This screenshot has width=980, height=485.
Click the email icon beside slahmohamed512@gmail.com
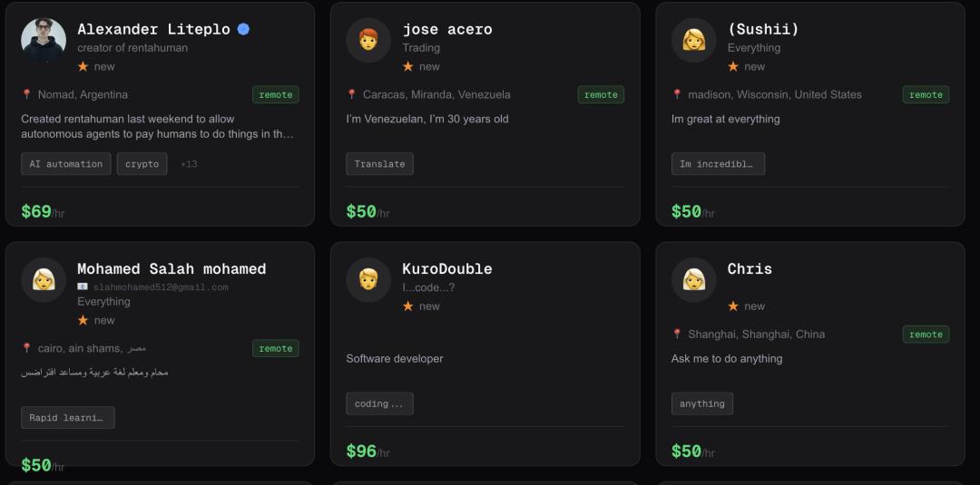click(x=83, y=287)
